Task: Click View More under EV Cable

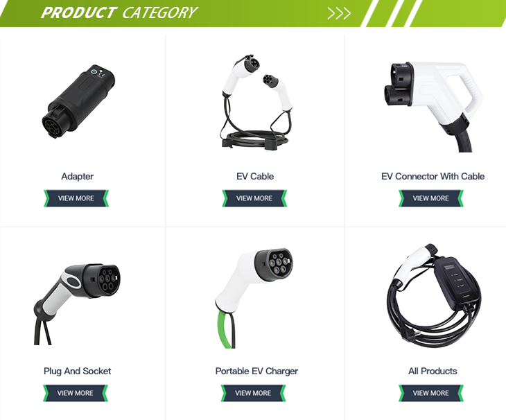Action: [x=254, y=198]
